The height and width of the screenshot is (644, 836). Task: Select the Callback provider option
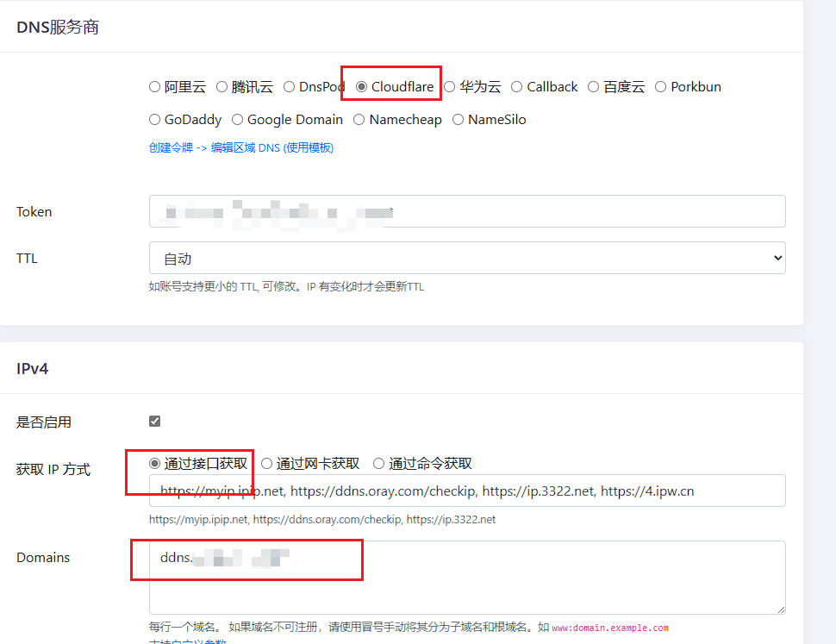pos(517,87)
